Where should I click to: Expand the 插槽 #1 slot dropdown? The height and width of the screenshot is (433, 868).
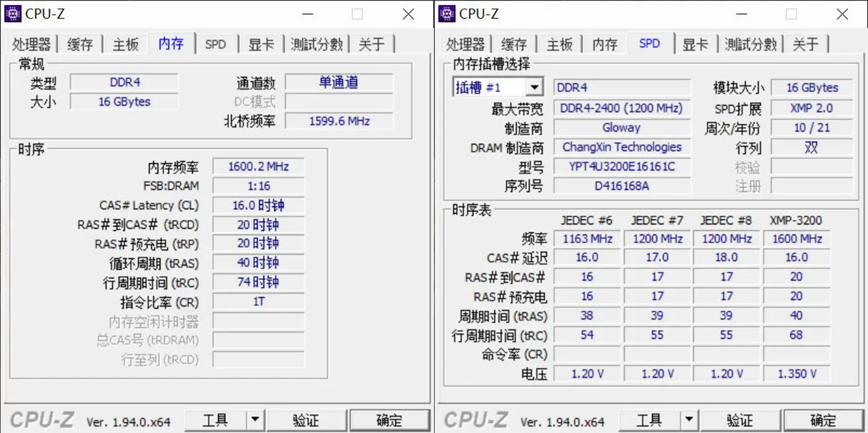(534, 87)
